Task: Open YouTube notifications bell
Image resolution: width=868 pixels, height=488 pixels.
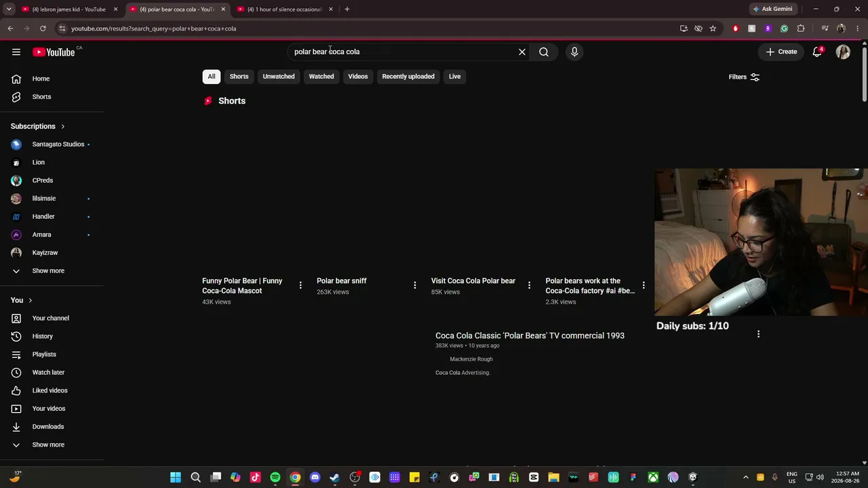Action: [x=817, y=52]
